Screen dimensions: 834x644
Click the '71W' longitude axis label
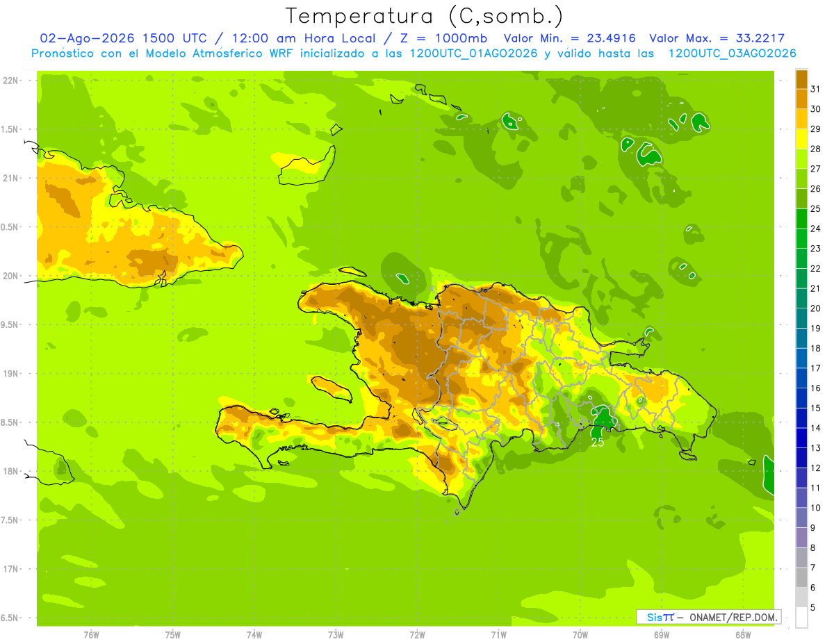pyautogui.click(x=498, y=635)
